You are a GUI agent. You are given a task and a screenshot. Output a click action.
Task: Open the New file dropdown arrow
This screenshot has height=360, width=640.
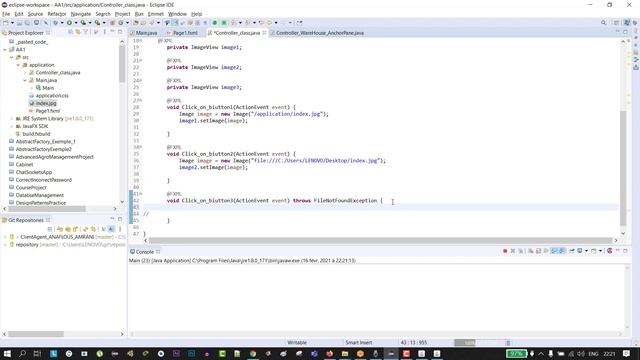coord(12,23)
